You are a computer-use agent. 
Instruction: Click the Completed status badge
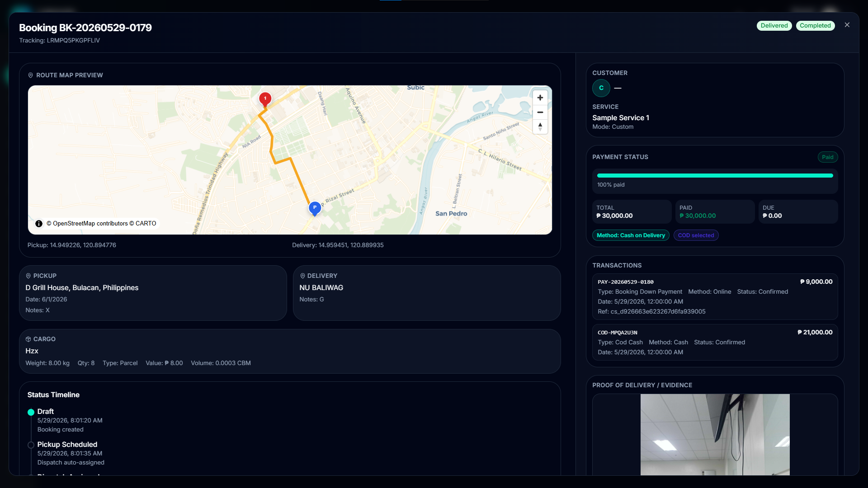coord(815,26)
